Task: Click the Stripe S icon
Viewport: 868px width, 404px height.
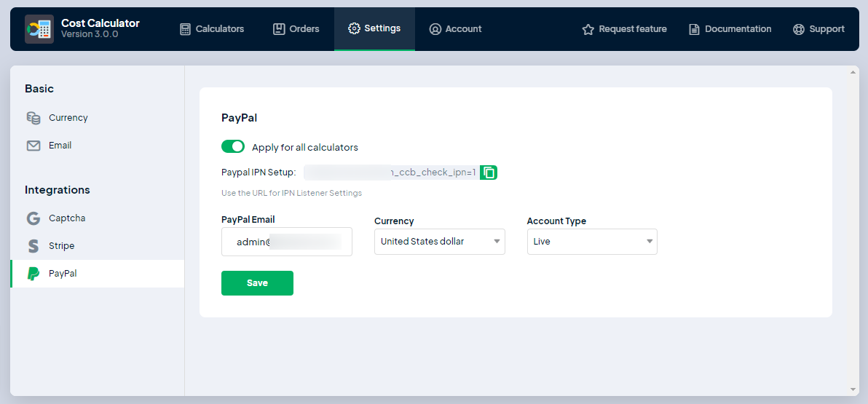Action: point(33,246)
